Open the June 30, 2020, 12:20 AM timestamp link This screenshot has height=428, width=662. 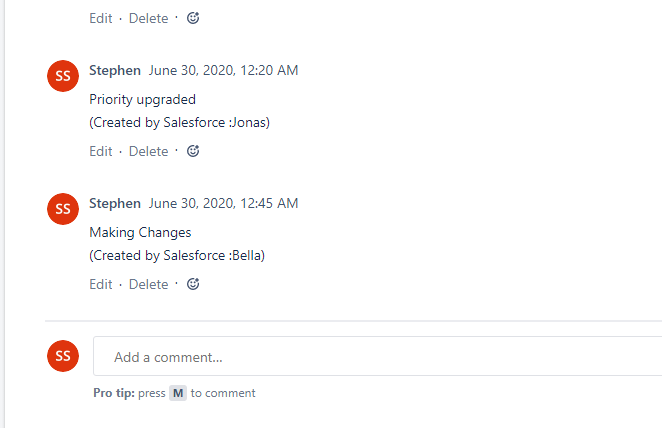223,70
